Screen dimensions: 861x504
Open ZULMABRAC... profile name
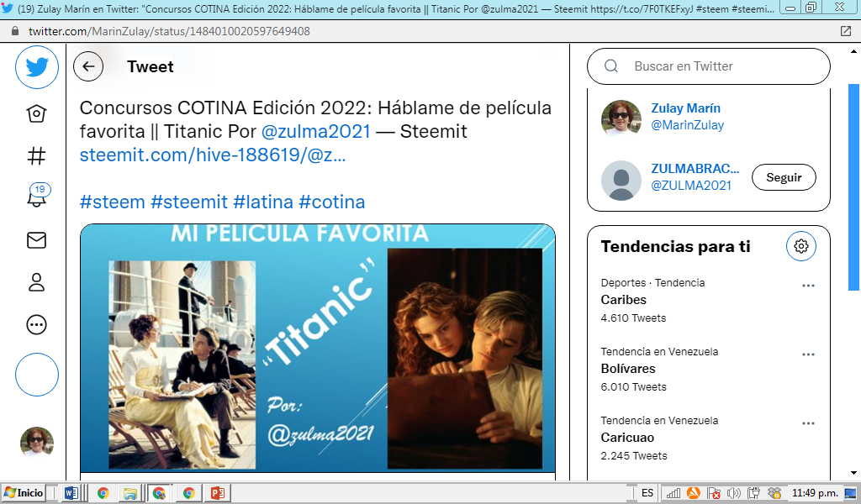click(695, 169)
